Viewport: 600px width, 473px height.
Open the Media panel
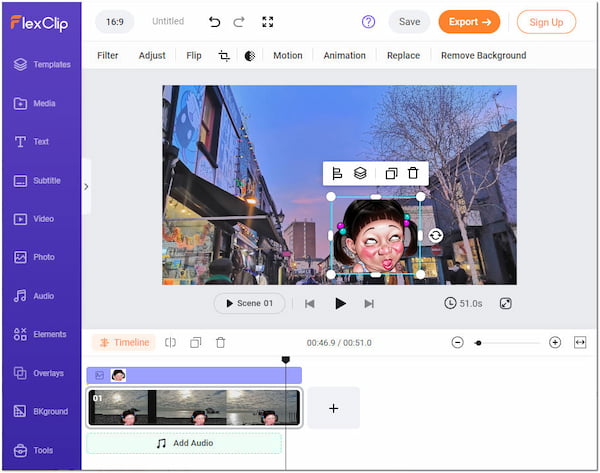click(34, 103)
